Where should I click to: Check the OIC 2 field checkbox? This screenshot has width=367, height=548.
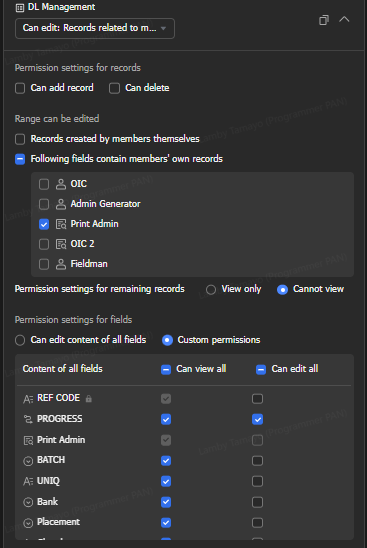coord(44,244)
